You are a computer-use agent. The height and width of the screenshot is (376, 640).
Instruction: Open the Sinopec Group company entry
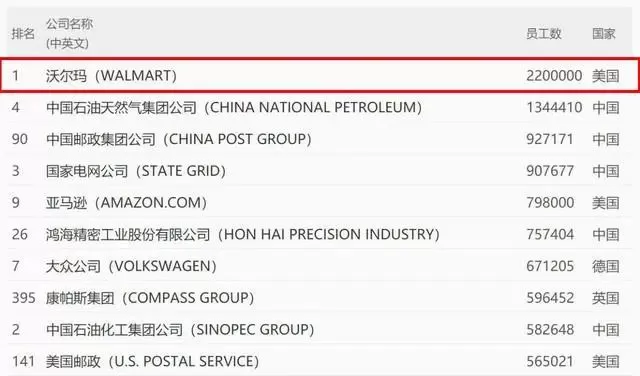pyautogui.click(x=180, y=329)
